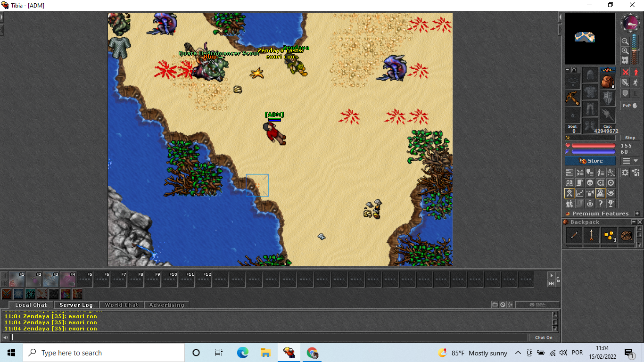644x362 pixels.
Task: Click the crossbow in hand slot
Action: pos(573,98)
